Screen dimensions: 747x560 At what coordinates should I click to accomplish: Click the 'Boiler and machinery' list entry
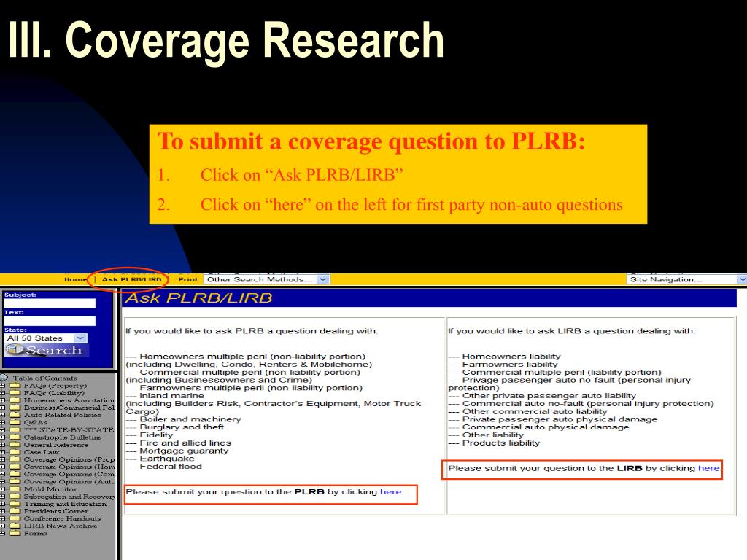(x=190, y=419)
